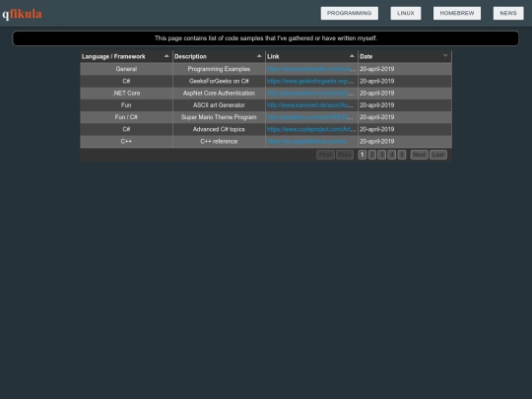This screenshot has width=532, height=399.
Task: Select page 4 in pagination
Action: coord(391,155)
